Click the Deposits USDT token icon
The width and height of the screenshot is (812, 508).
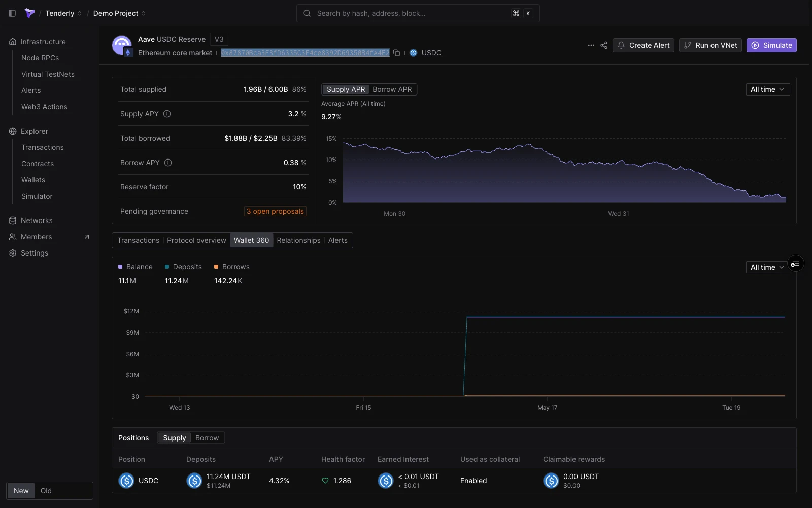click(x=194, y=481)
